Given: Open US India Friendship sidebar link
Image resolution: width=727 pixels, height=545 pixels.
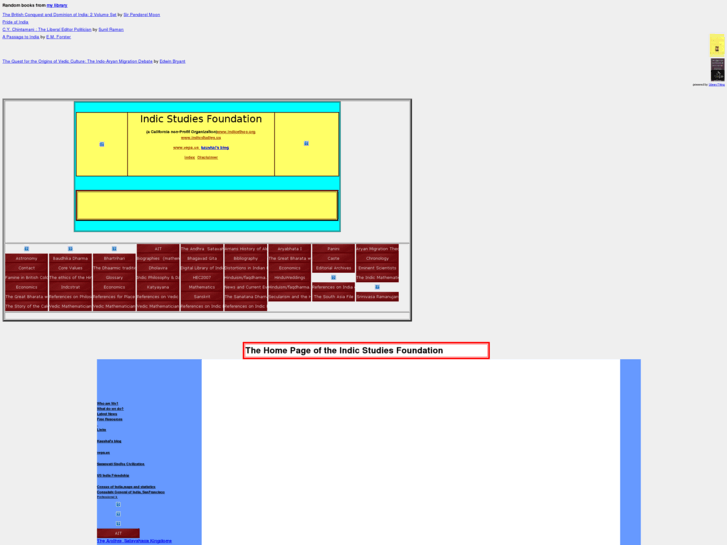Looking at the screenshot, I should coord(113,475).
